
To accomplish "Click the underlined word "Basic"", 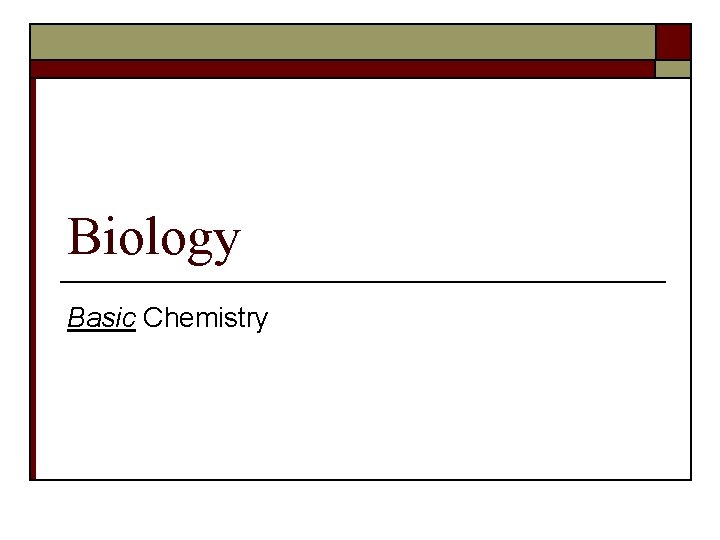I will click(x=101, y=318).
